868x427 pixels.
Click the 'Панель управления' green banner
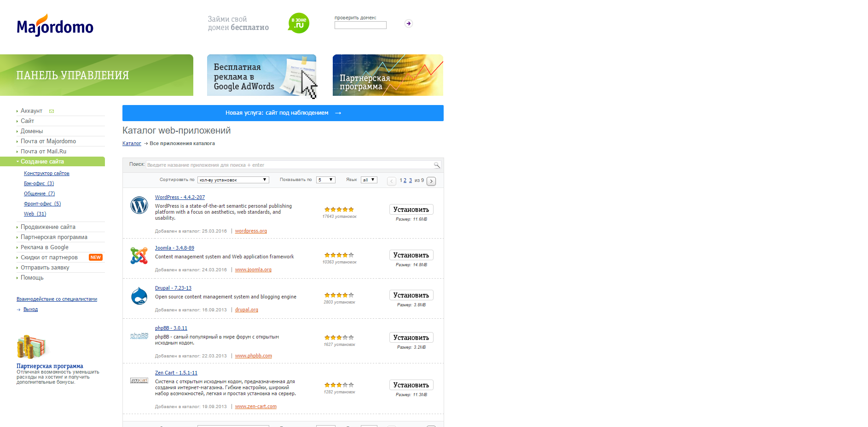pyautogui.click(x=97, y=75)
